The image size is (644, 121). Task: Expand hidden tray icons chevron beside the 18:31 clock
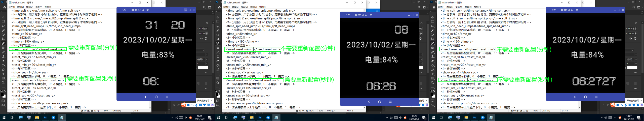(172, 118)
